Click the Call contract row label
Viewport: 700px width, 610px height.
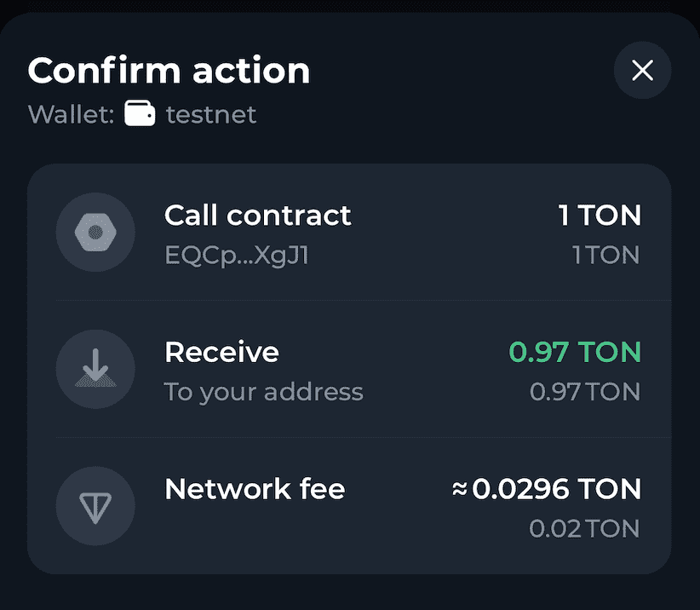coord(257,215)
